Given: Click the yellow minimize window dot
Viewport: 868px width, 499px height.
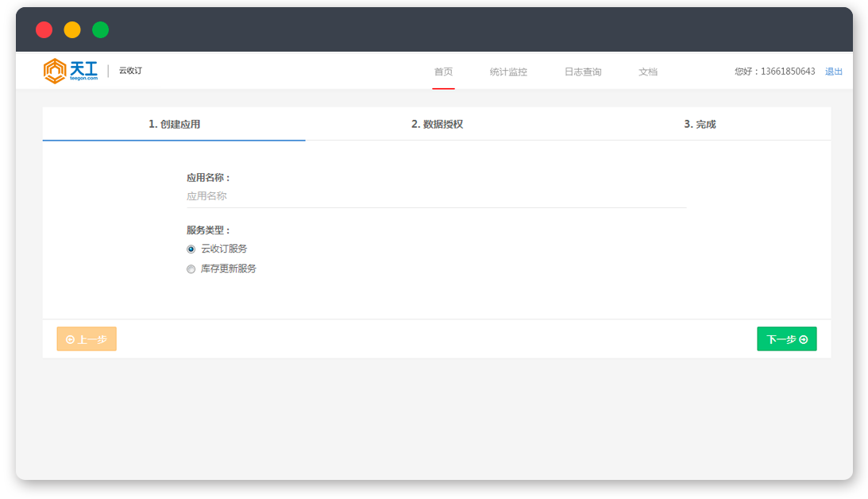Looking at the screenshot, I should point(72,30).
